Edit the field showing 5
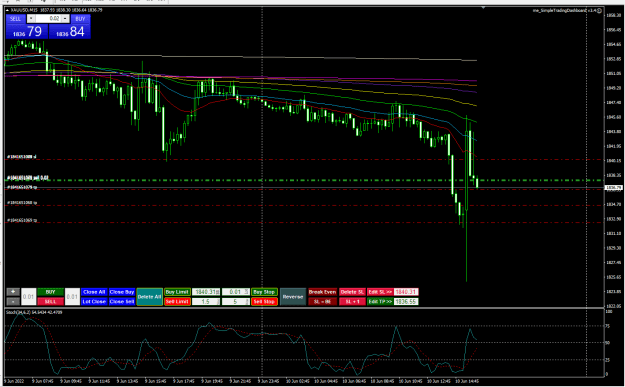The width and height of the screenshot is (625, 387). [236, 301]
